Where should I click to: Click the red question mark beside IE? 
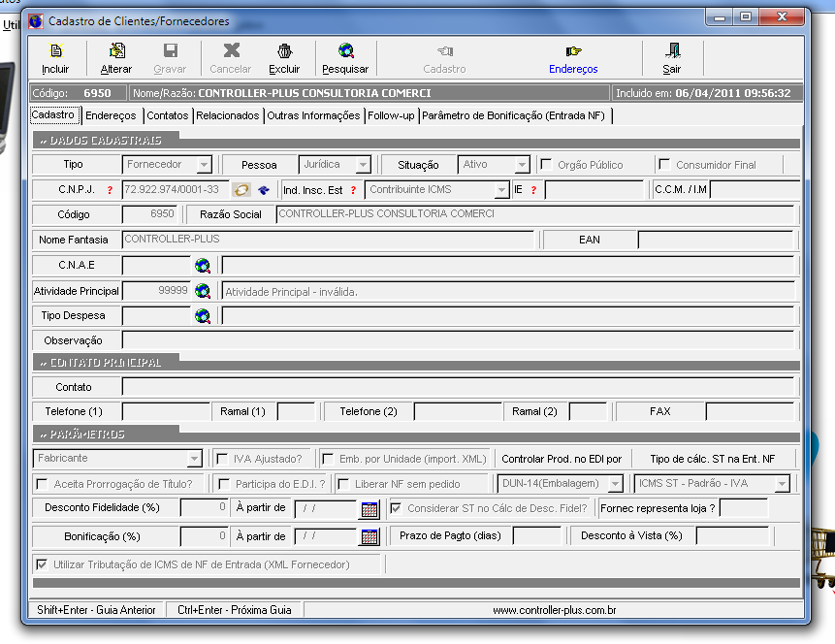(x=533, y=190)
